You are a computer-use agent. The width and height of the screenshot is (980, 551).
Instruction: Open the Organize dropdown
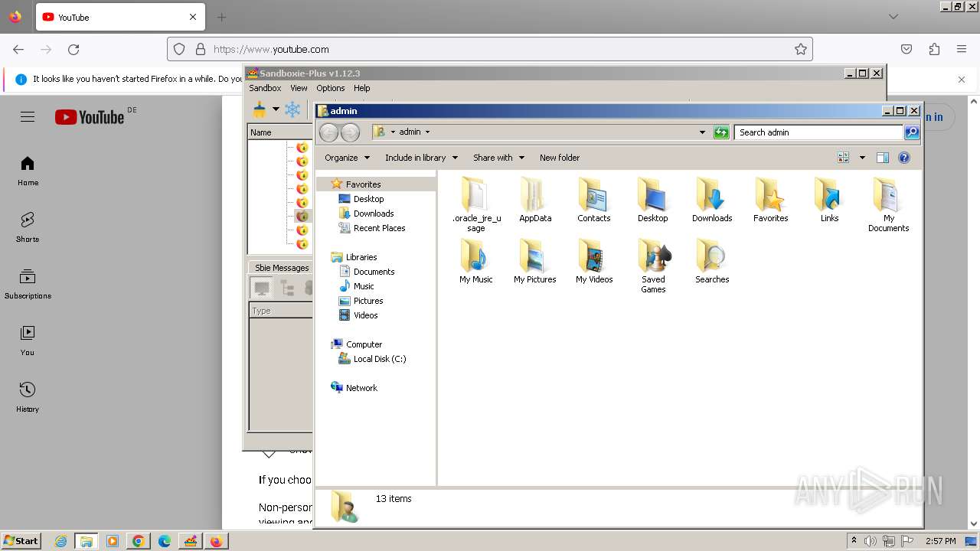[347, 158]
